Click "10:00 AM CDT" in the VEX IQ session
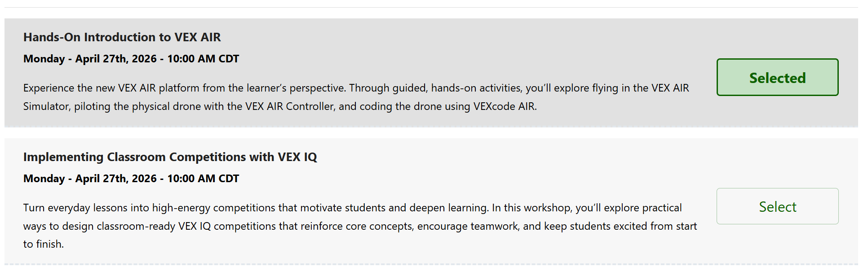 tap(203, 179)
